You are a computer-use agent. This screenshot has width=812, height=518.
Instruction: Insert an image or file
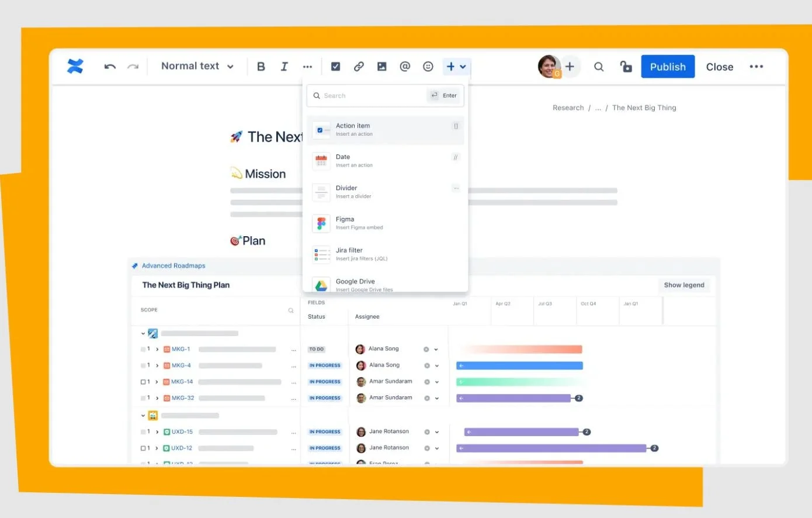pos(381,66)
